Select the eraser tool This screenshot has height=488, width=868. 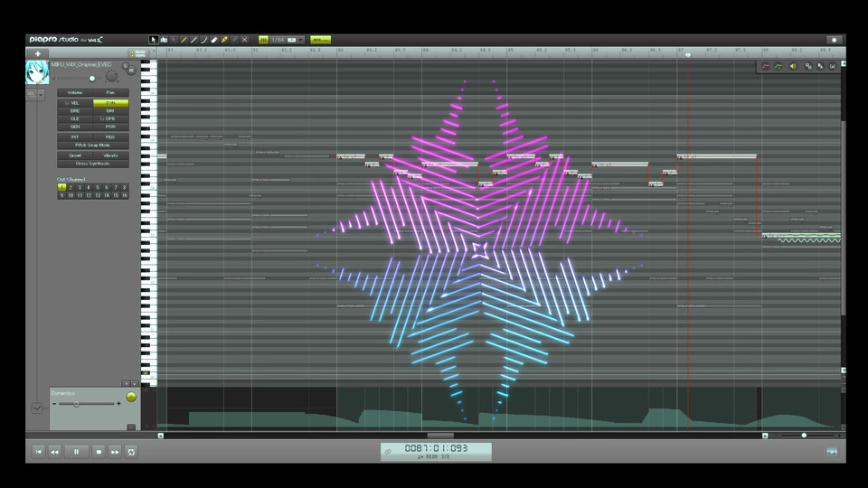(214, 40)
